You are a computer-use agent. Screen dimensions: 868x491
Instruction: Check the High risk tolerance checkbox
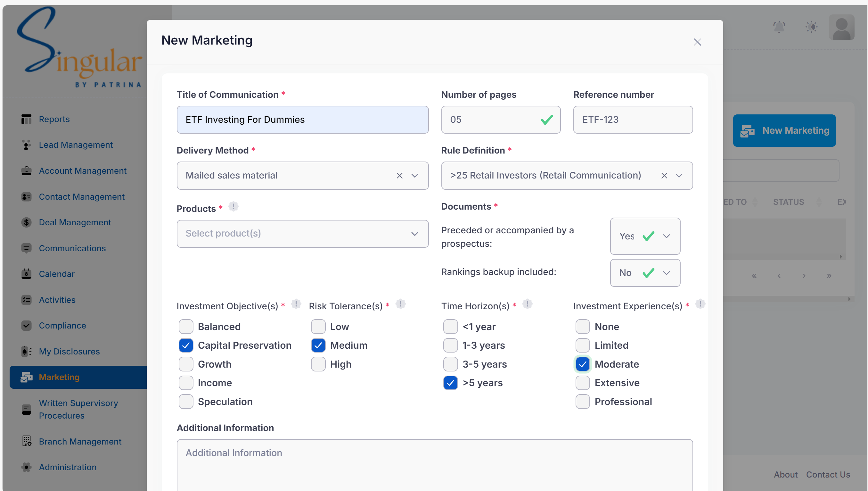point(318,364)
